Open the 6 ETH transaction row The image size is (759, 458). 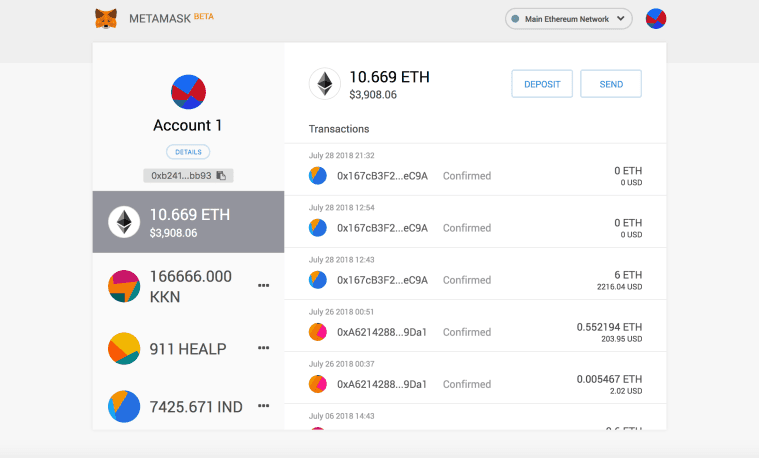tap(475, 274)
